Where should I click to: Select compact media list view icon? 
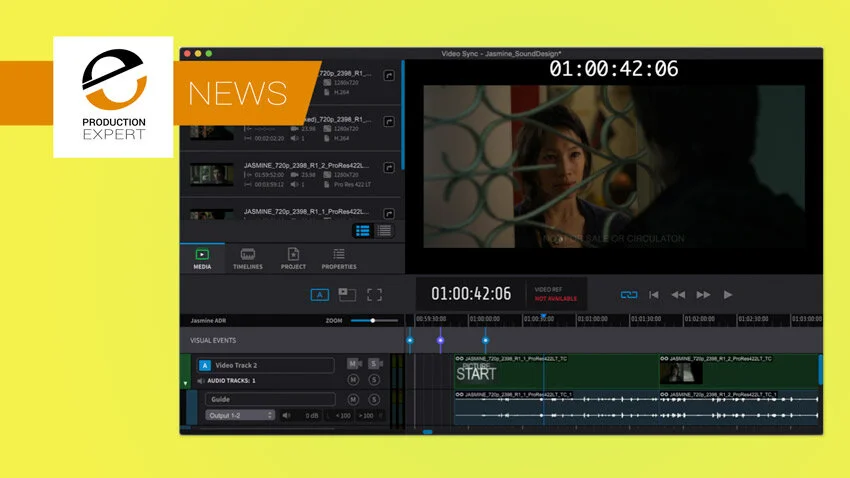(x=384, y=231)
